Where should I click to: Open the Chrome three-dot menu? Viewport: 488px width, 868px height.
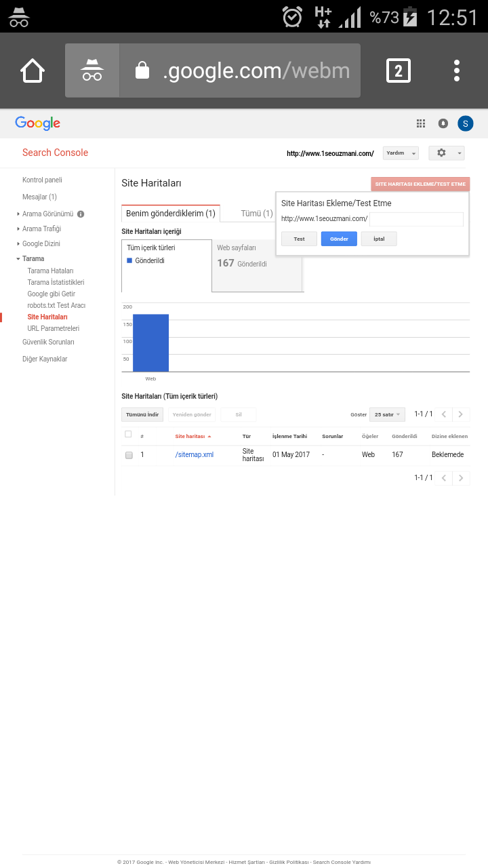[x=457, y=71]
